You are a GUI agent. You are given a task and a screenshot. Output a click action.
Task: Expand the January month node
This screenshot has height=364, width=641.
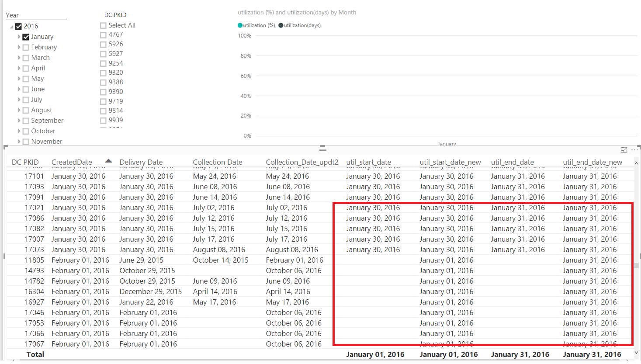pyautogui.click(x=19, y=37)
